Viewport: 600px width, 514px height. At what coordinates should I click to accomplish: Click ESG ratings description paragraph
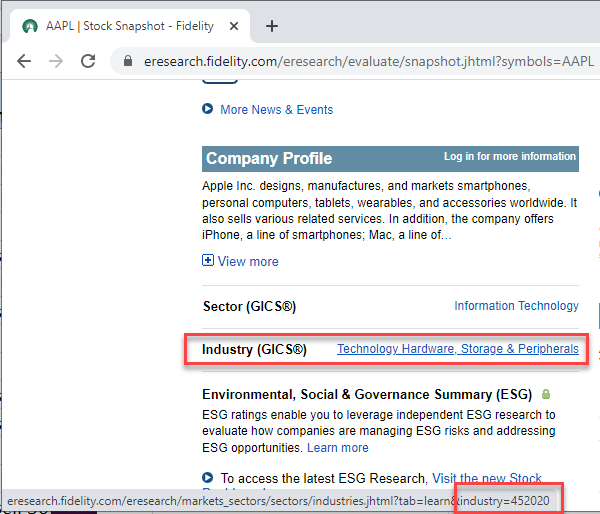point(379,431)
